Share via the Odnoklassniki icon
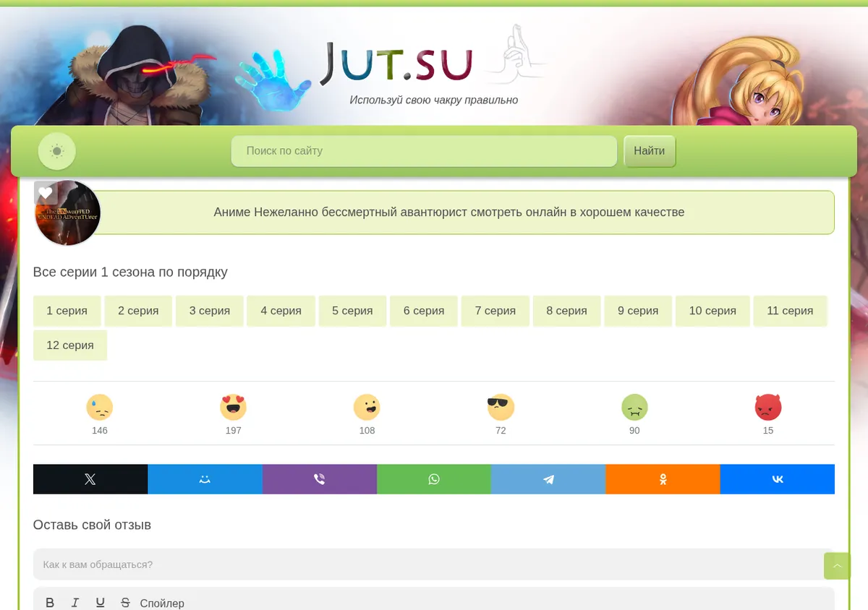Screen dimensions: 868x610 click(663, 479)
